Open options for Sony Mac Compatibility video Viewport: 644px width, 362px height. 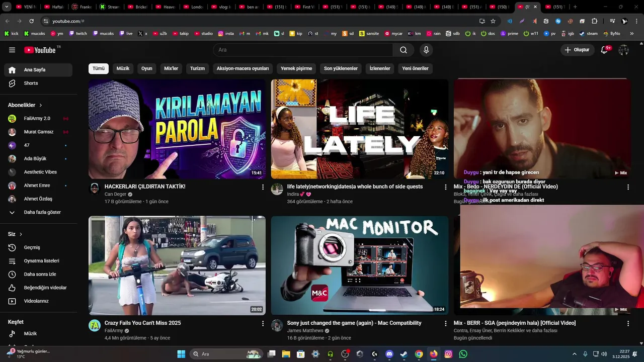click(x=445, y=323)
